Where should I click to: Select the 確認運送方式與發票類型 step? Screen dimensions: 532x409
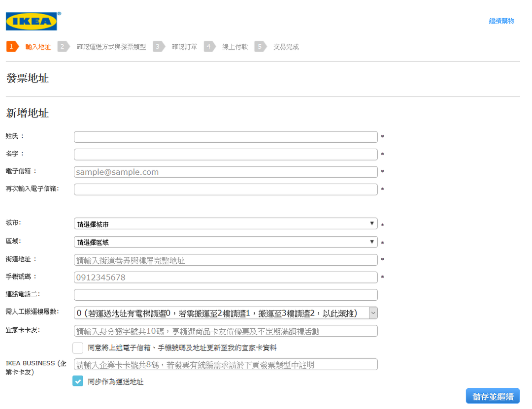[x=111, y=47]
